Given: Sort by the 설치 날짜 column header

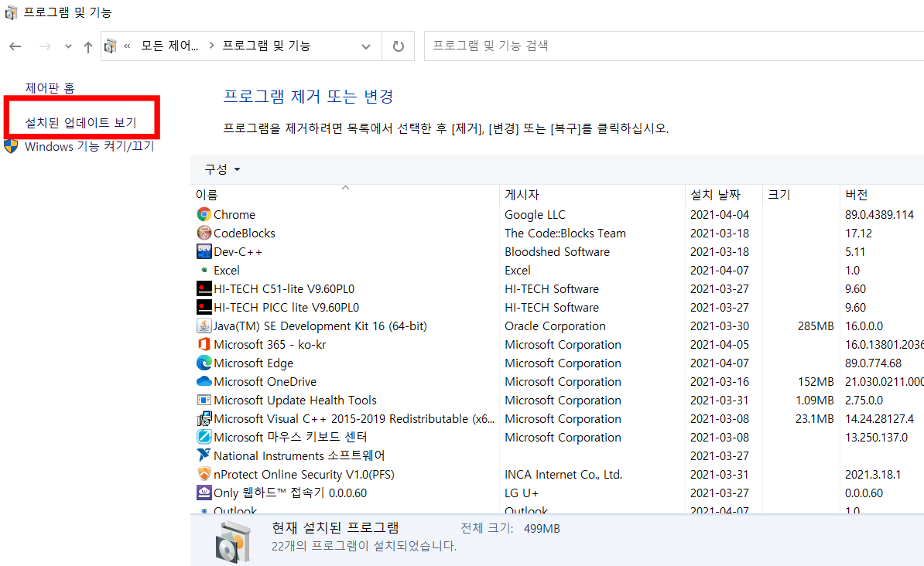Looking at the screenshot, I should point(724,194).
